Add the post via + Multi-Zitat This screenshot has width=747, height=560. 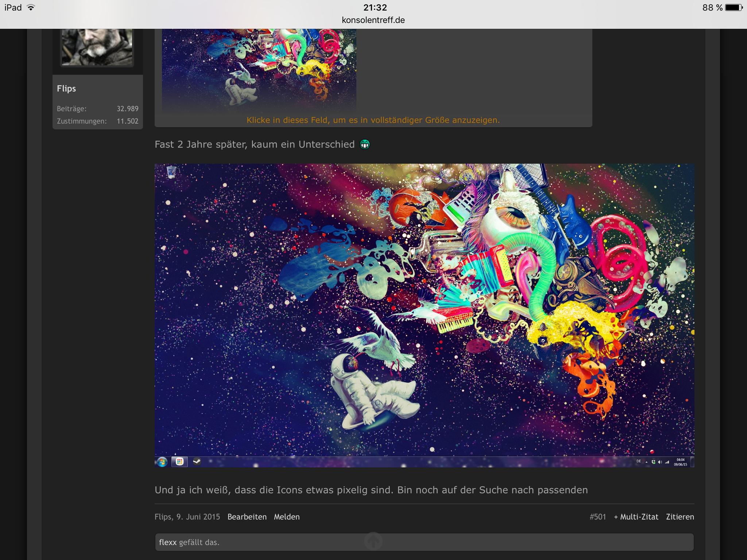pyautogui.click(x=636, y=517)
